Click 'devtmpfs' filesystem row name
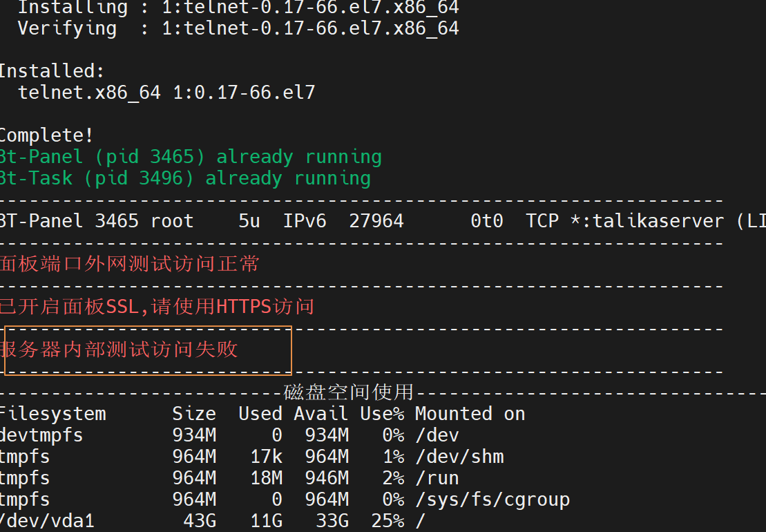The width and height of the screenshot is (766, 532). [41, 436]
